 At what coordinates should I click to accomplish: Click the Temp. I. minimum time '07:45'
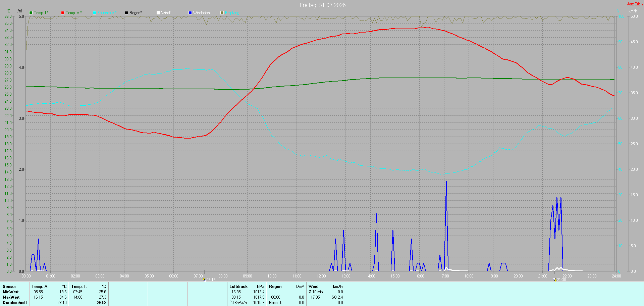click(78, 292)
